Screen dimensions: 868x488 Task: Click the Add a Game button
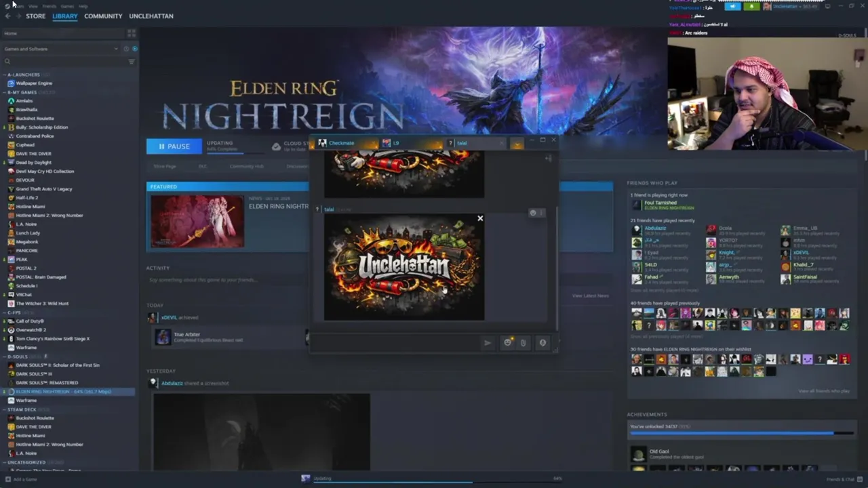pos(20,479)
